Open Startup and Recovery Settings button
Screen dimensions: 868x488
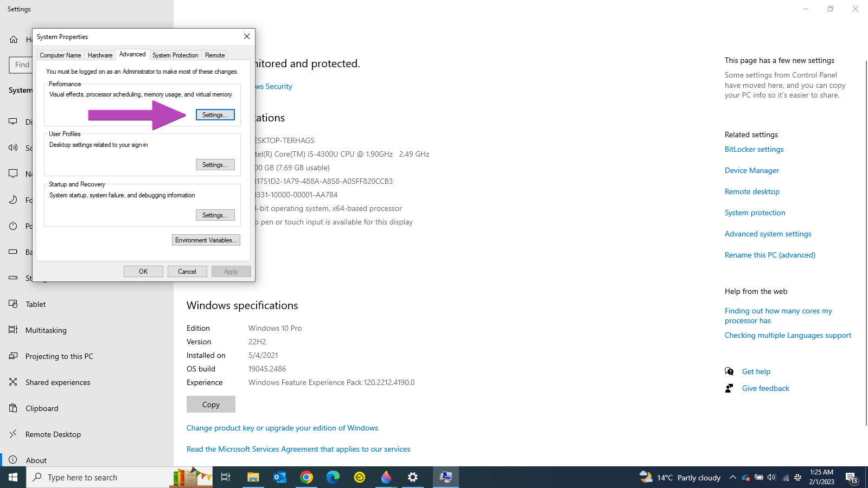215,215
